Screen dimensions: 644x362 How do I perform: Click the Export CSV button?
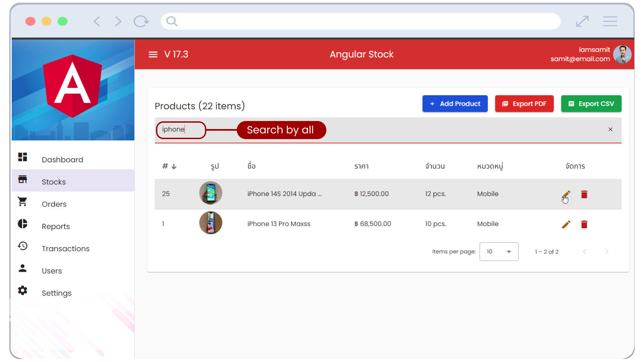coord(591,104)
